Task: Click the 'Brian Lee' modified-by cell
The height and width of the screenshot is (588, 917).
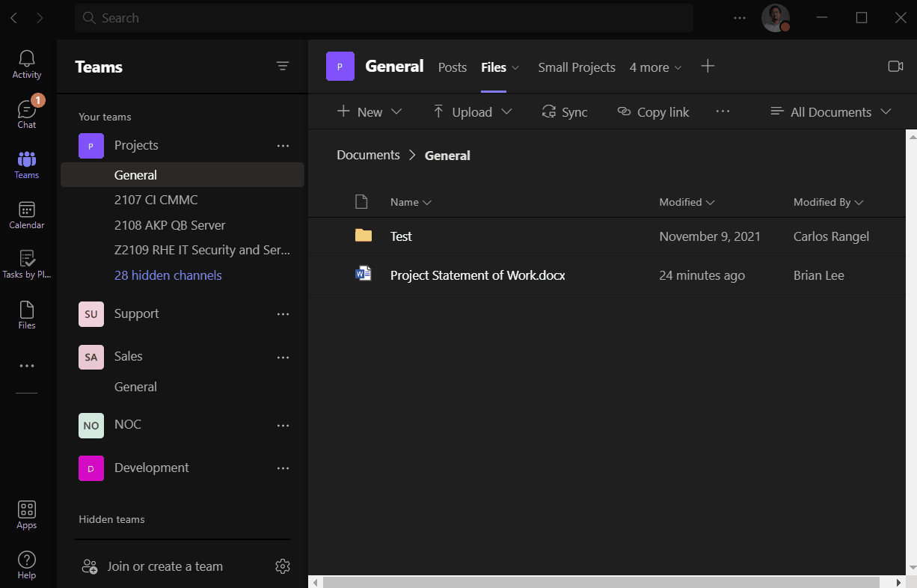Action: 818,275
